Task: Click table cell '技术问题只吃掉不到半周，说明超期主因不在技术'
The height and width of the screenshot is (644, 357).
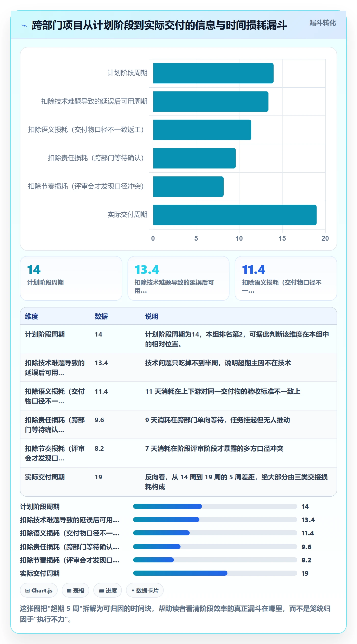Action: (x=218, y=363)
